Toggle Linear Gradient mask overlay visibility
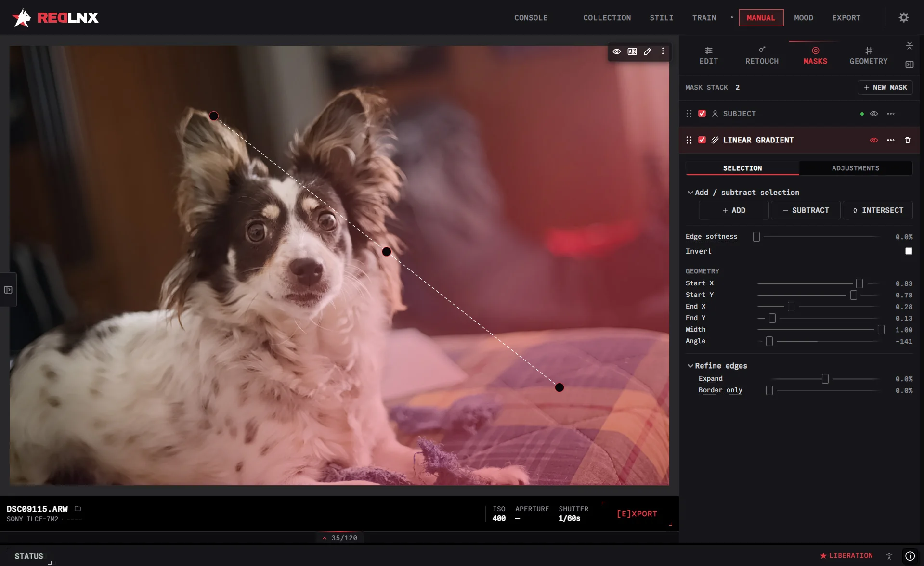This screenshot has height=566, width=924. point(874,140)
